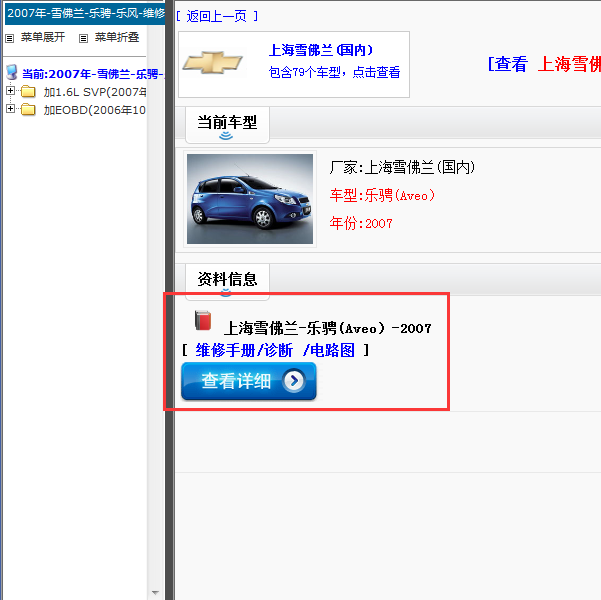This screenshot has height=600, width=601.
Task: Click the 2007年-雪佛兰-乐骋-乐风 title bar
Action: (85, 13)
